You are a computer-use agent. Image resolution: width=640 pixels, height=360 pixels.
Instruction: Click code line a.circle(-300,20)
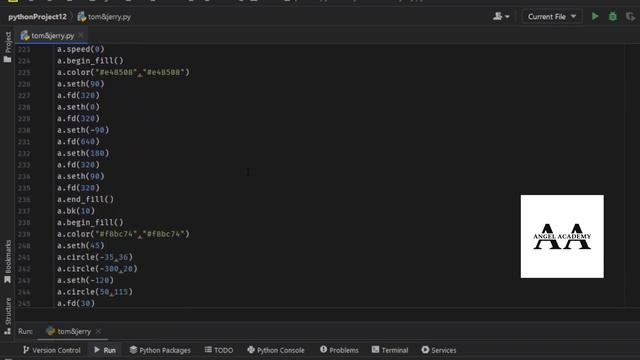click(97, 269)
